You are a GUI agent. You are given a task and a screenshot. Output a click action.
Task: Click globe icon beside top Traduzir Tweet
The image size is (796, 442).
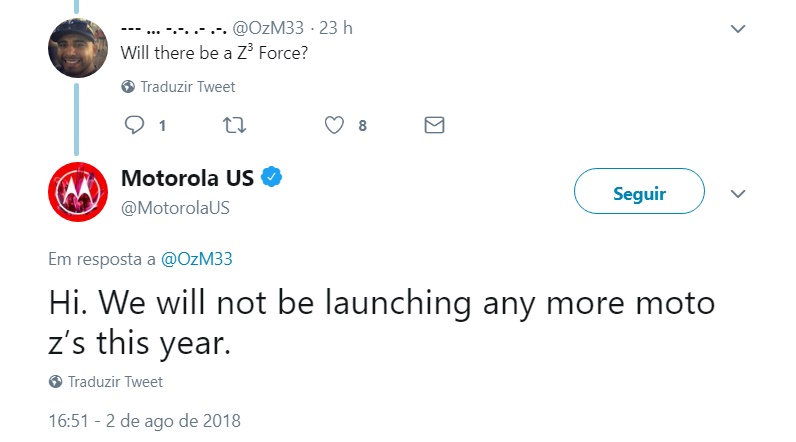(128, 87)
